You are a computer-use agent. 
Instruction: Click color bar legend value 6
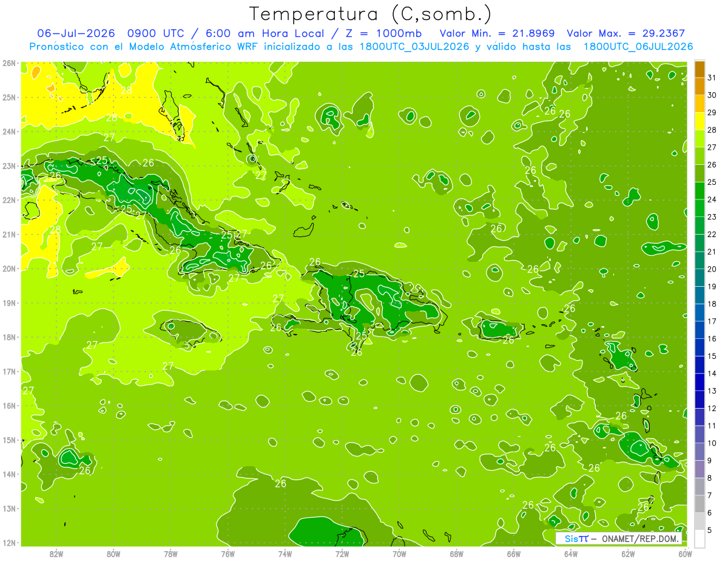(710, 513)
